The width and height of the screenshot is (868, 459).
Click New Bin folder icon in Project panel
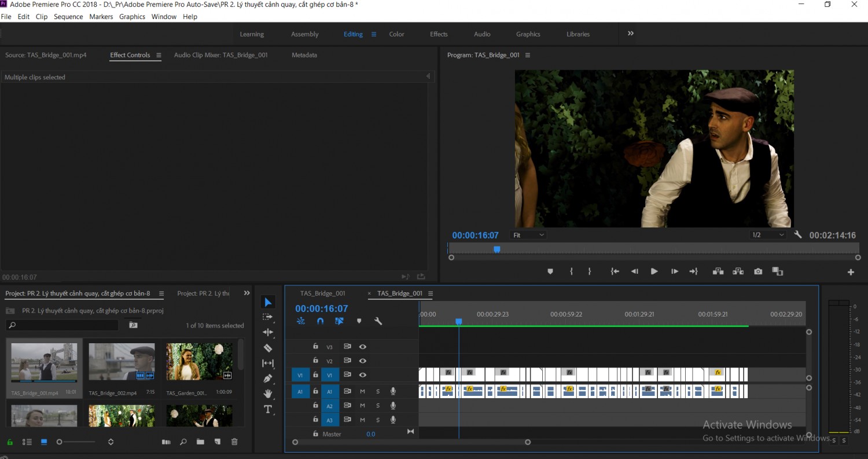coord(200,442)
